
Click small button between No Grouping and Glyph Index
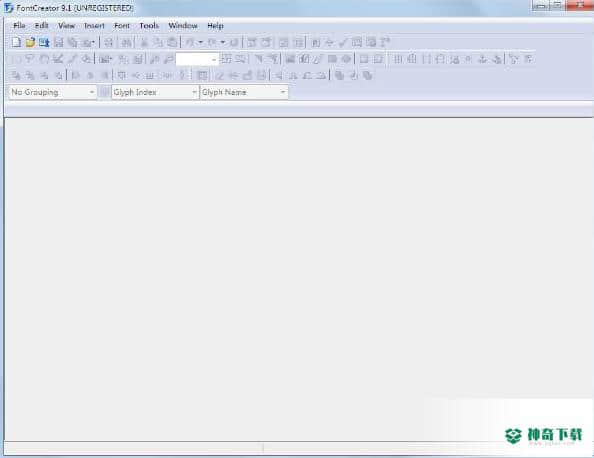tap(104, 92)
